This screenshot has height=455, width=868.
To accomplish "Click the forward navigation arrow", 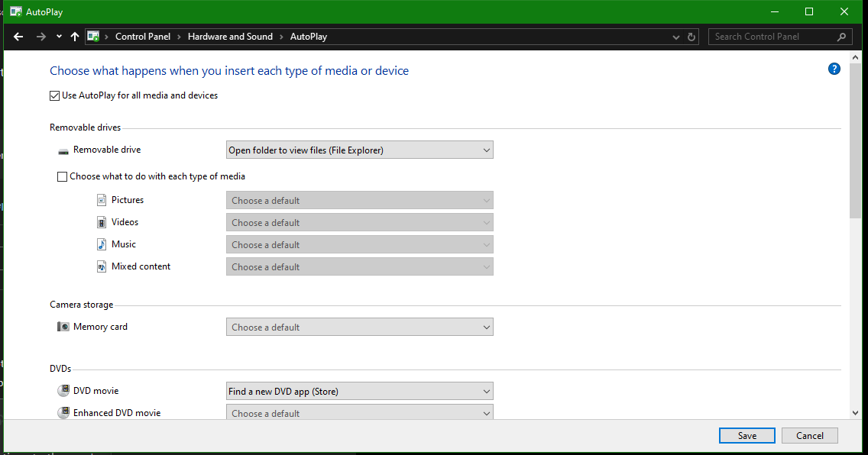I will click(x=41, y=37).
